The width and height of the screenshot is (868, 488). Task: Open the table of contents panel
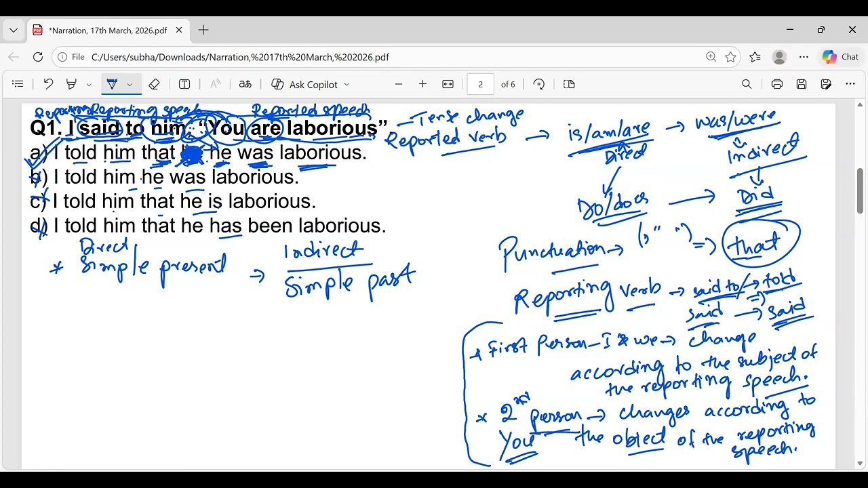point(18,84)
